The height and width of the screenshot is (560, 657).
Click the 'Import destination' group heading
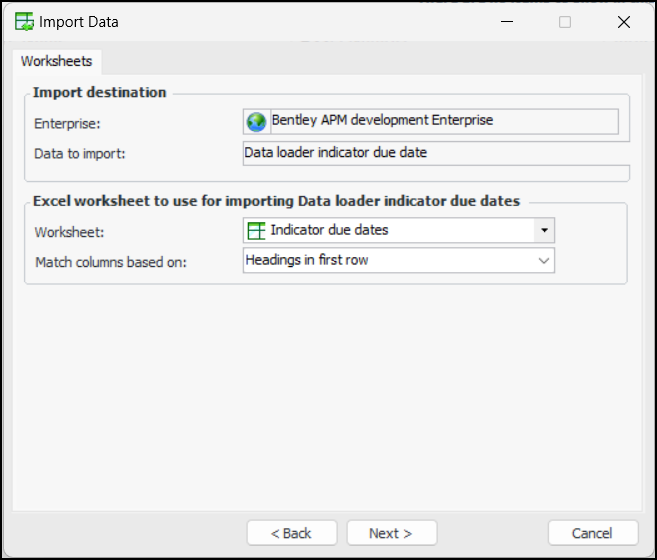coord(100,92)
